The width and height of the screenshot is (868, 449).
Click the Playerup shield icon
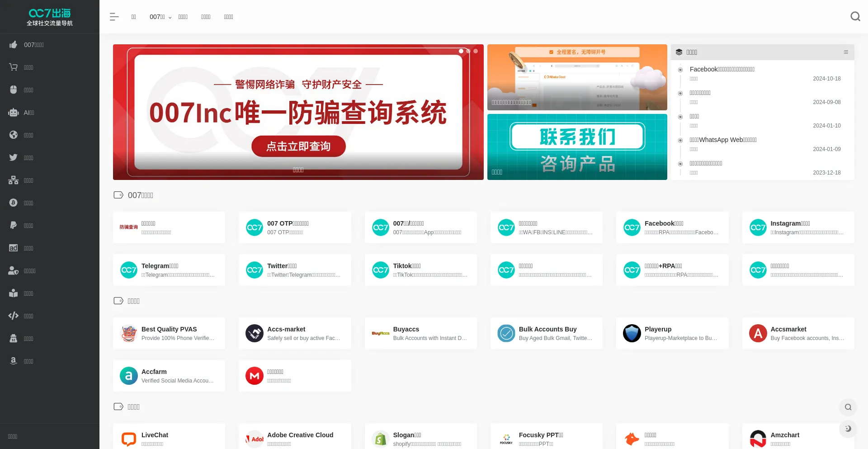tap(632, 333)
